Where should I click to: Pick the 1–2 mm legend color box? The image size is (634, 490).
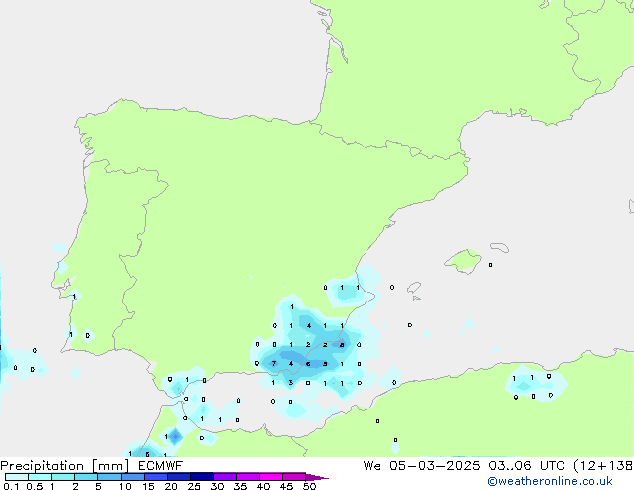click(x=63, y=477)
